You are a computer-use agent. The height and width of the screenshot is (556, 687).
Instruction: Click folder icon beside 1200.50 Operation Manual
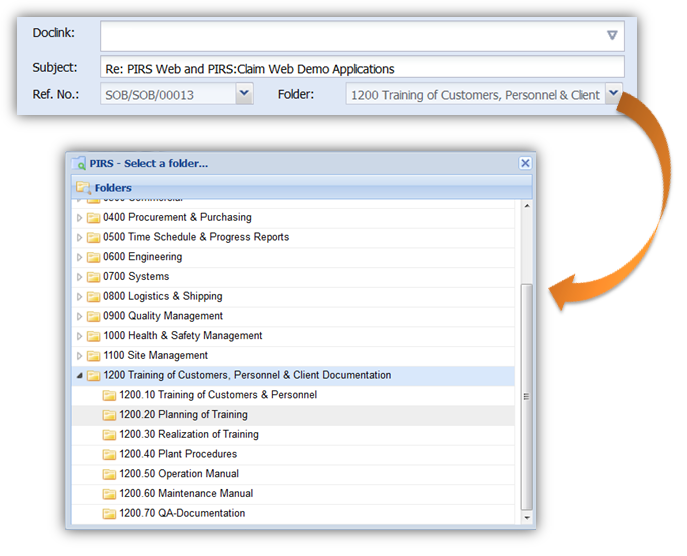(x=109, y=474)
